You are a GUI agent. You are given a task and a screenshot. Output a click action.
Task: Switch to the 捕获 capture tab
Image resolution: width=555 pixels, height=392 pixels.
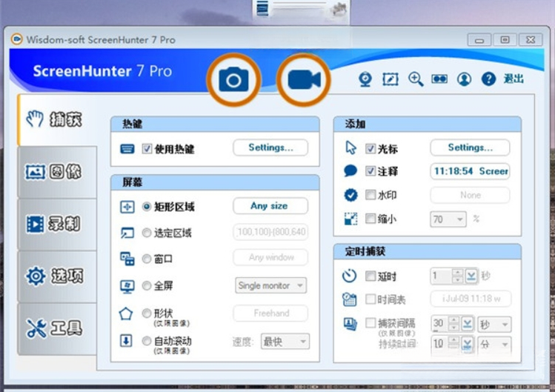click(x=56, y=120)
